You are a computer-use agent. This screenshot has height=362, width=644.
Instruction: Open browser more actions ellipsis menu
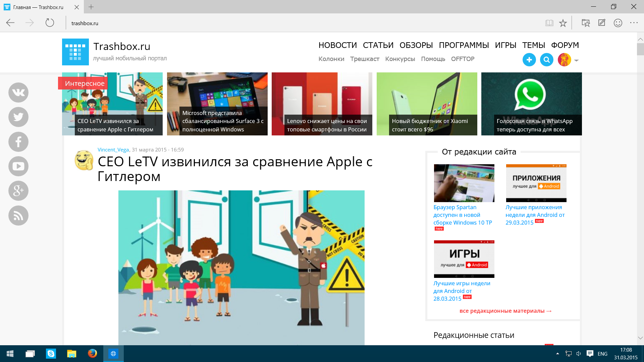(x=634, y=23)
